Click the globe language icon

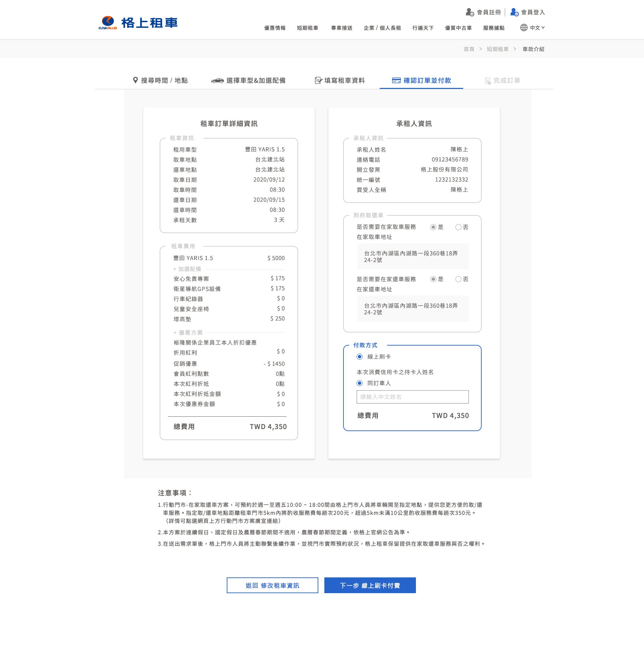point(524,28)
